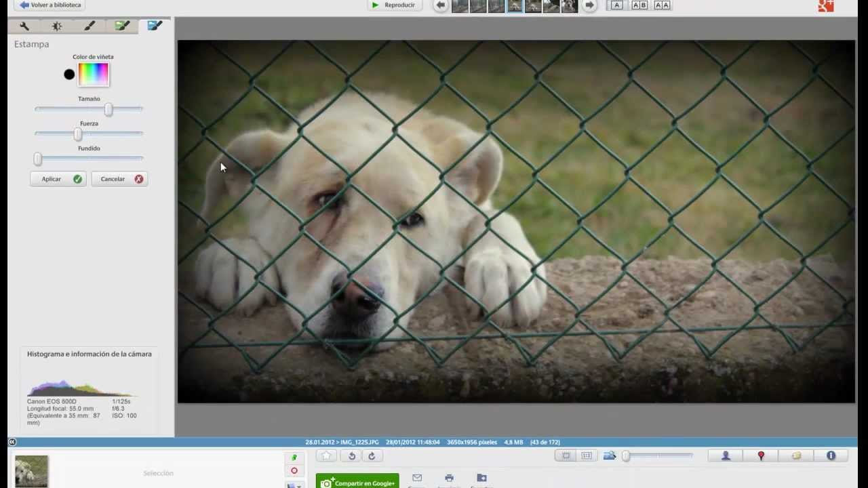Open the effects paintbrush tab
This screenshot has height=488, width=868.
coord(90,26)
